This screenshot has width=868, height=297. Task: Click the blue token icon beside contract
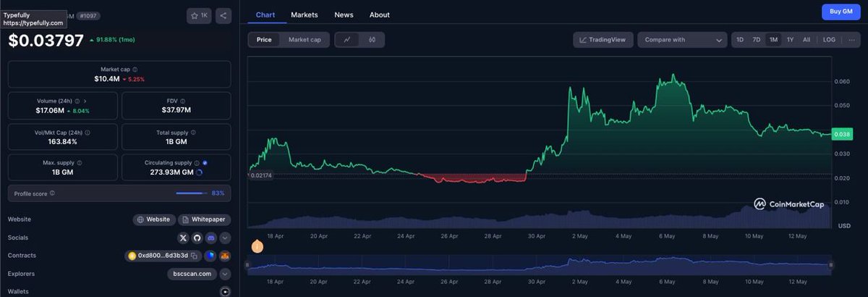pyautogui.click(x=210, y=256)
